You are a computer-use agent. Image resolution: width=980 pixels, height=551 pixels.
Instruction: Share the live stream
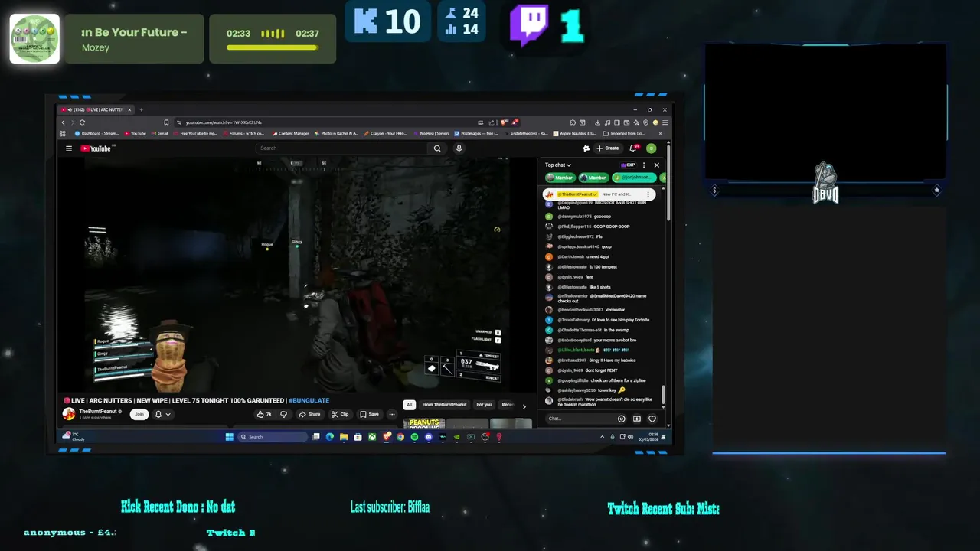pyautogui.click(x=310, y=414)
